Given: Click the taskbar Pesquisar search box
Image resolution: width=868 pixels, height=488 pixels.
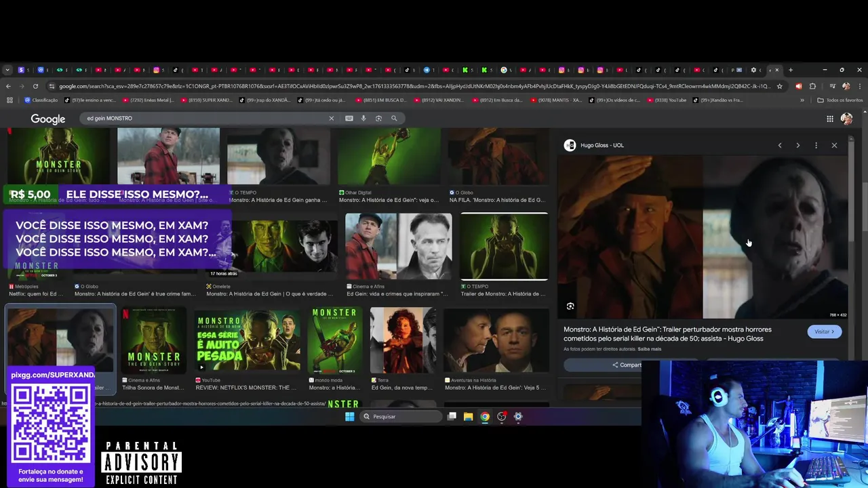Looking at the screenshot, I should [x=399, y=416].
